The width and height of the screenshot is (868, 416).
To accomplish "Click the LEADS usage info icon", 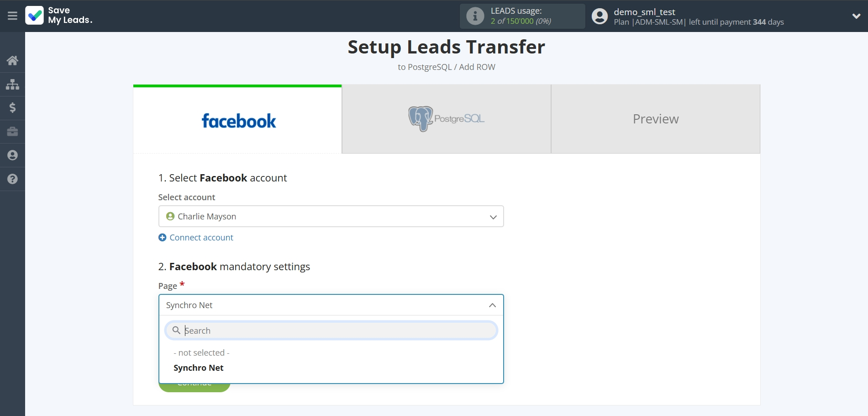I will coord(475,16).
